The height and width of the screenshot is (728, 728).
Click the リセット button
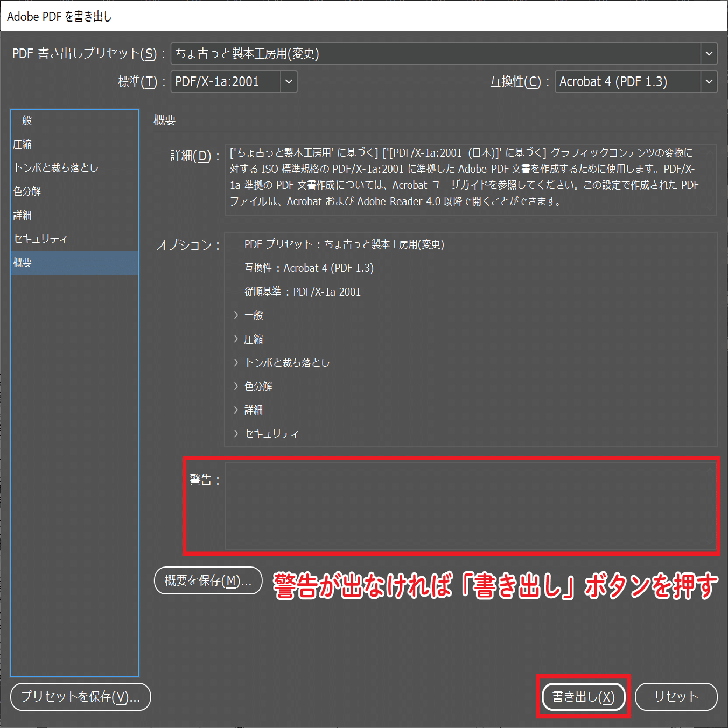676,697
